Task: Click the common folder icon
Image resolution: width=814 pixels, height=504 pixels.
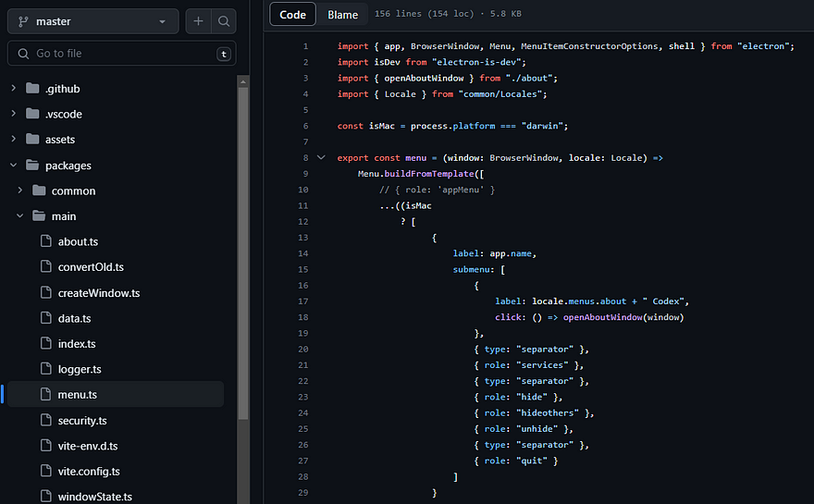Action: 39,191
